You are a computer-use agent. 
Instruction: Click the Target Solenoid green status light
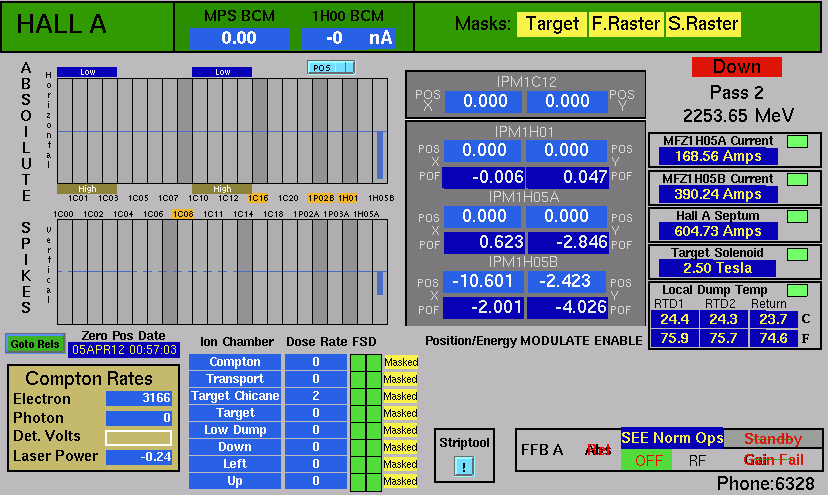tap(797, 254)
